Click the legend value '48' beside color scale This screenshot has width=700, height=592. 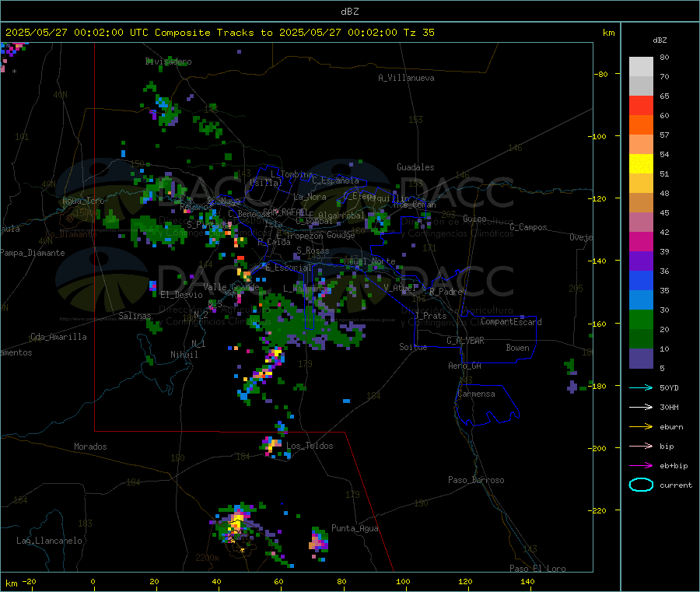pyautogui.click(x=664, y=194)
